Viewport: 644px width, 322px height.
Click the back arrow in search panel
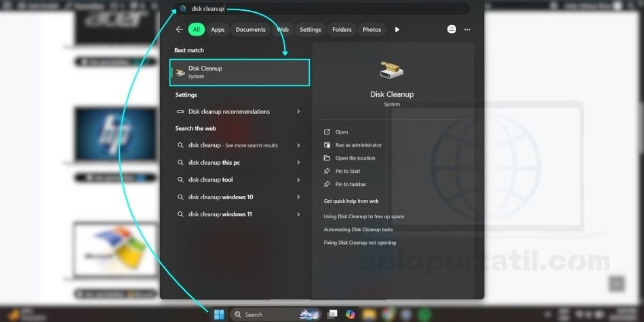click(179, 30)
